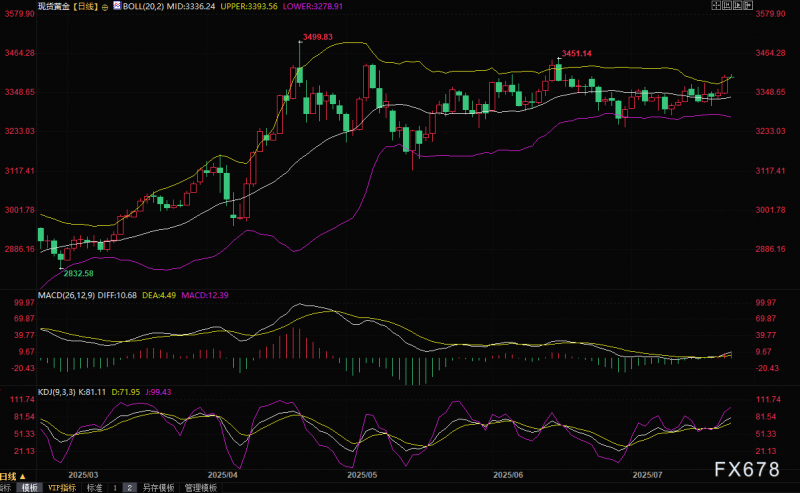Choose template number 2
This screenshot has width=800, height=493.
coord(130,488)
